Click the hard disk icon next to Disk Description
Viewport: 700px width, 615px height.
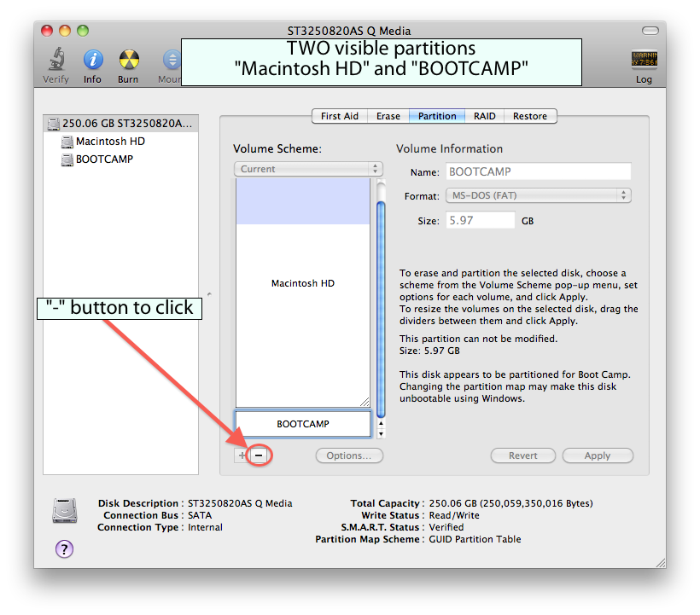pyautogui.click(x=65, y=510)
